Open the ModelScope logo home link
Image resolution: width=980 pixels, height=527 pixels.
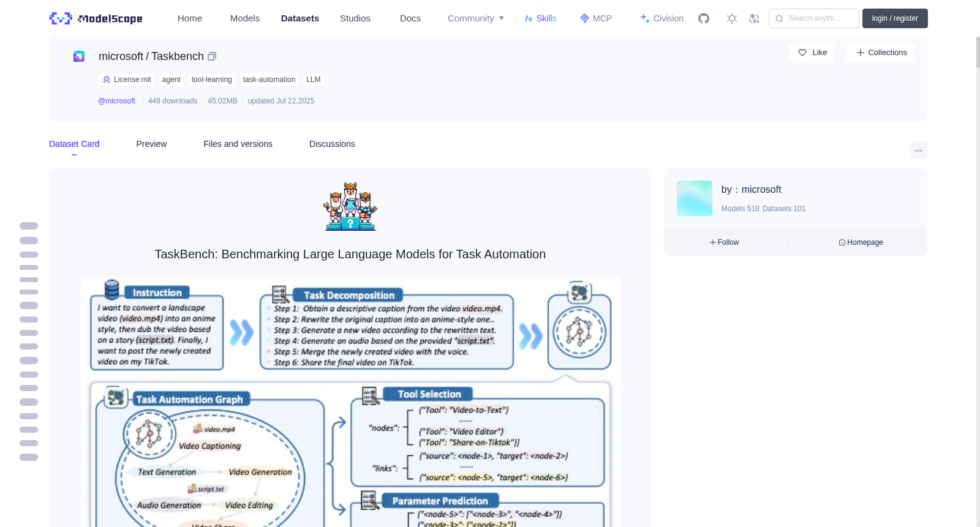coord(96,18)
